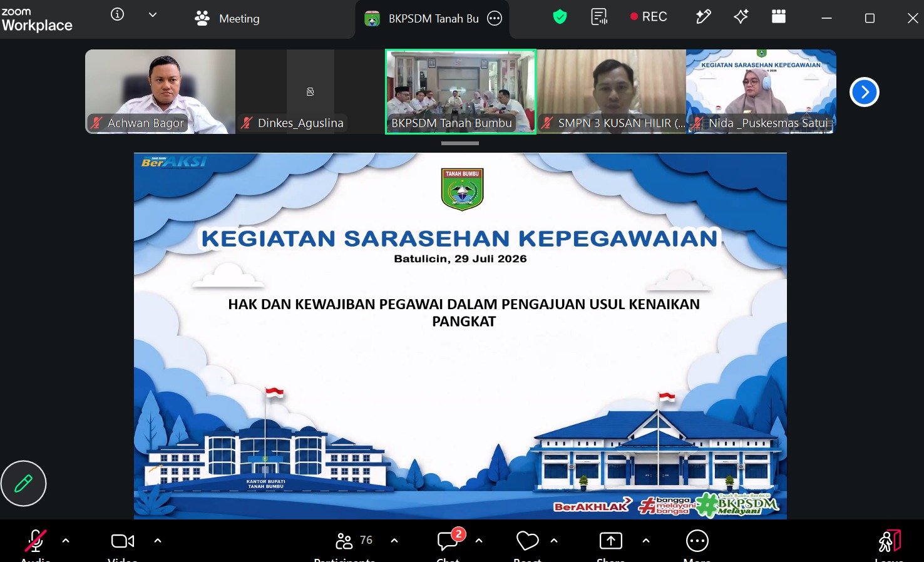The width and height of the screenshot is (924, 562).
Task: Expand the audio options chevron
Action: coord(66,541)
